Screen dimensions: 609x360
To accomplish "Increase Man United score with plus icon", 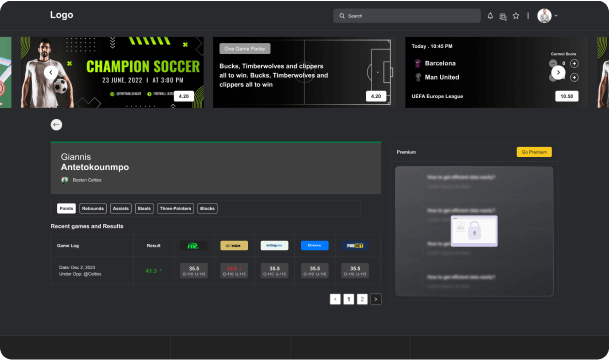I will click(x=574, y=77).
